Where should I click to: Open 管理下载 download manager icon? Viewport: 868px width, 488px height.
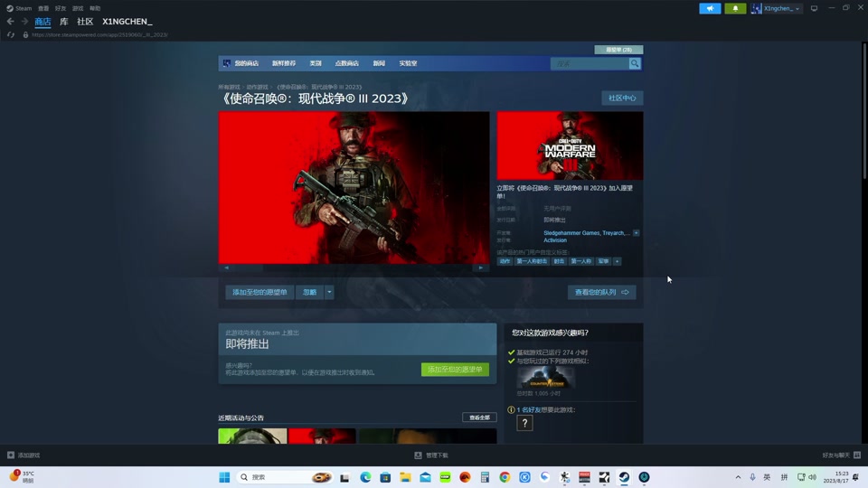418,455
